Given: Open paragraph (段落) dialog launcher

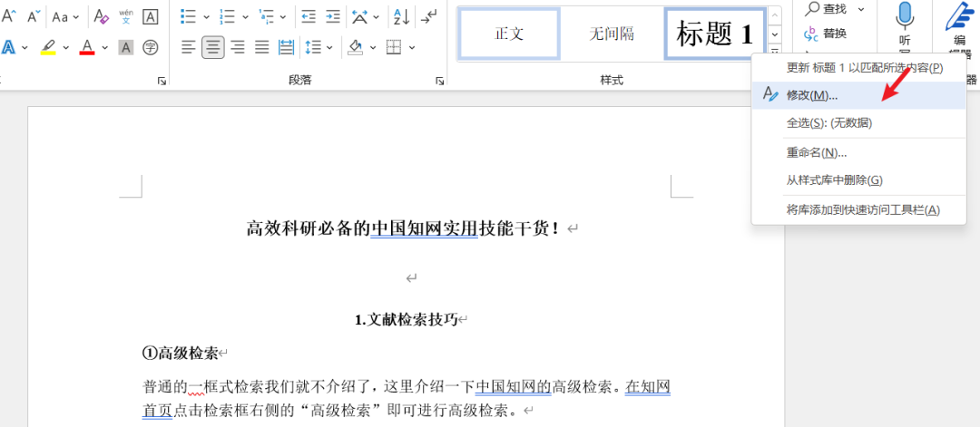Looking at the screenshot, I should pyautogui.click(x=439, y=81).
